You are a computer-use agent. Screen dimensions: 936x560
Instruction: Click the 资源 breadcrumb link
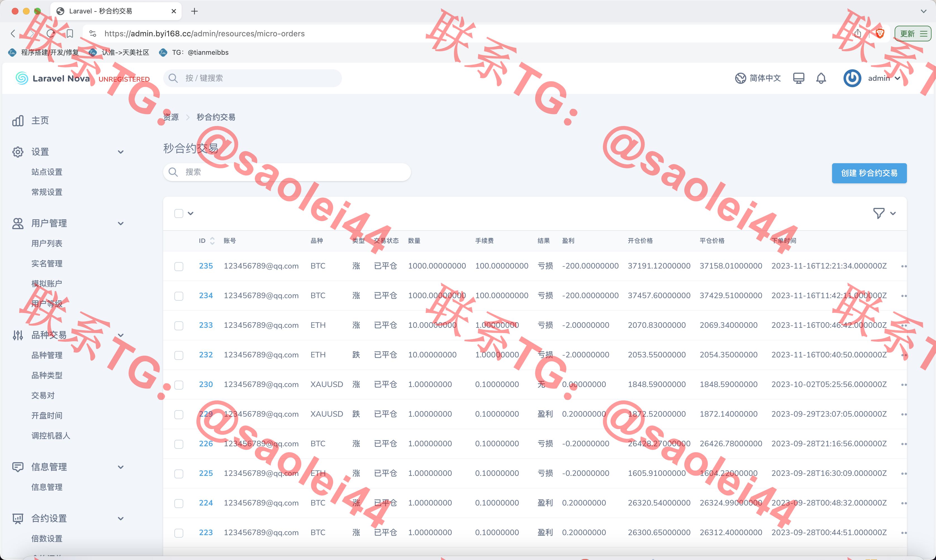click(171, 117)
